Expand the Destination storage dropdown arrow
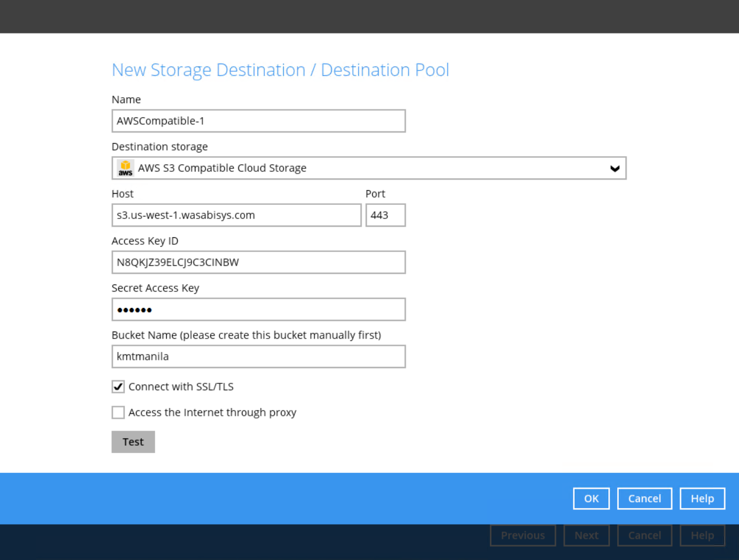The image size is (739, 560). 615,168
